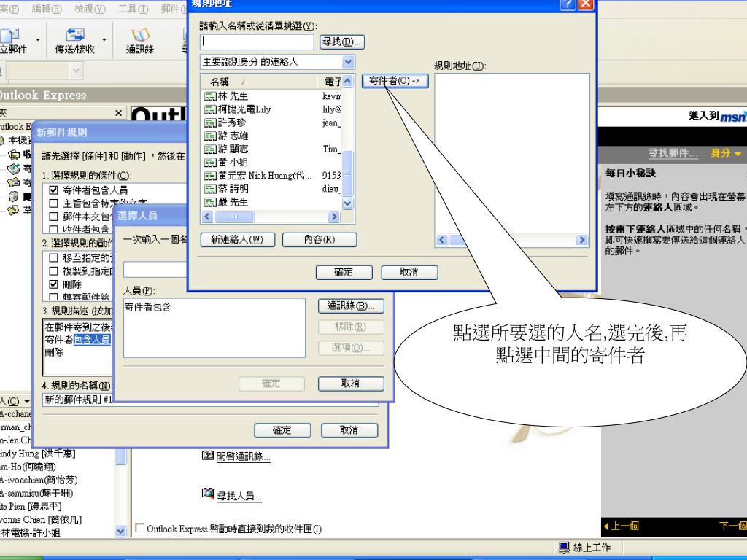
Task: Open the 檢視(V) menu
Action: coord(90,9)
